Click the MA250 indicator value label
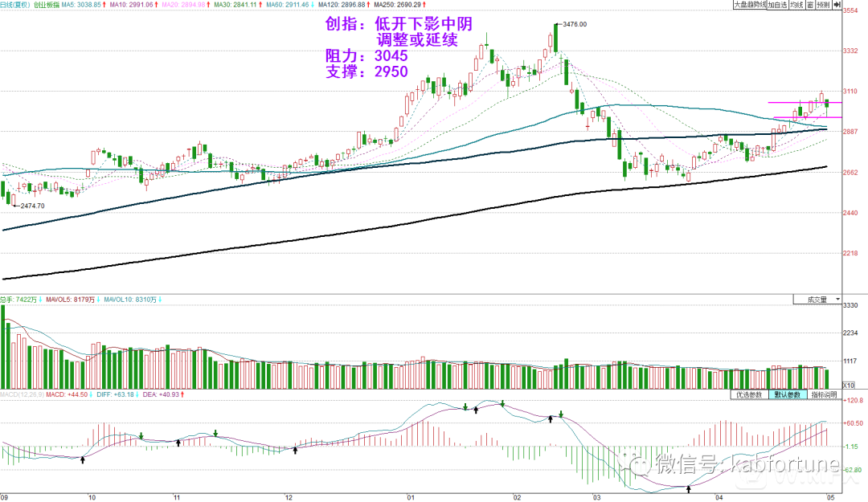 click(x=395, y=5)
